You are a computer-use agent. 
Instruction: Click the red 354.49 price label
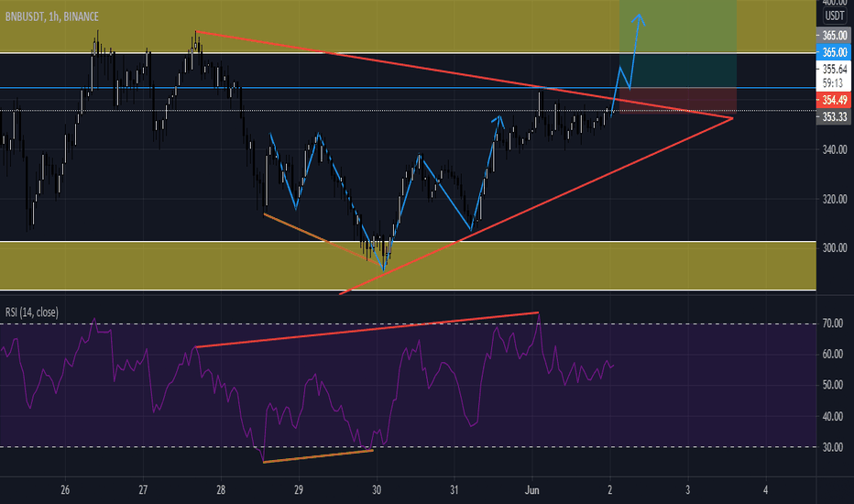pos(834,100)
